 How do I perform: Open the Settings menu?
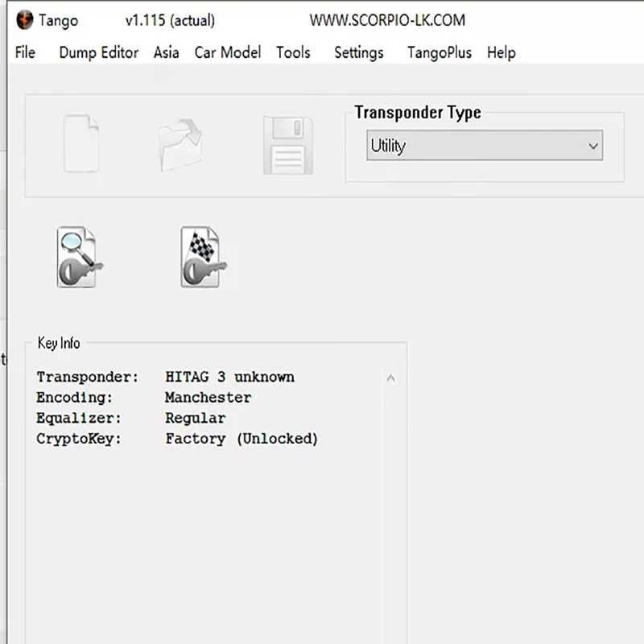click(x=358, y=52)
